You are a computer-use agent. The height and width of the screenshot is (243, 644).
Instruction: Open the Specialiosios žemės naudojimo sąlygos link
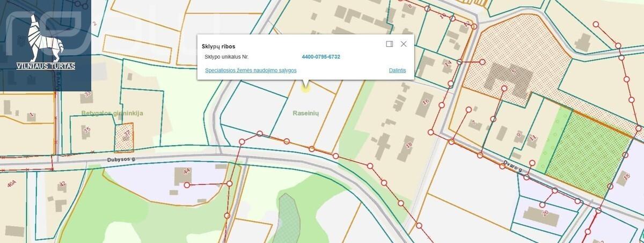point(251,70)
